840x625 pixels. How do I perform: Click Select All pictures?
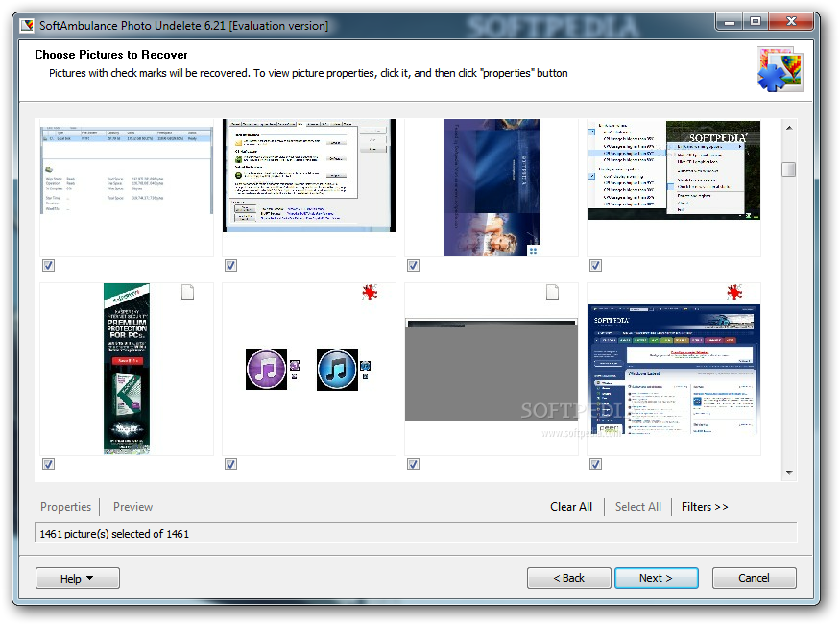pyautogui.click(x=638, y=507)
